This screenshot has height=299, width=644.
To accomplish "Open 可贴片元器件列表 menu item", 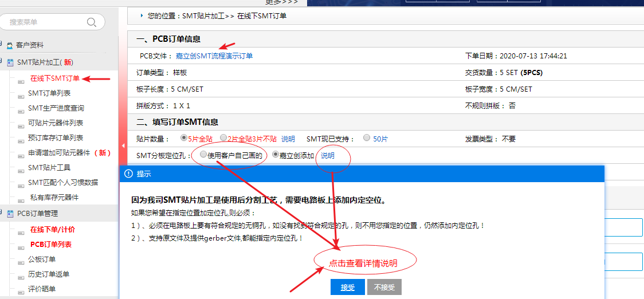I will 56,123.
